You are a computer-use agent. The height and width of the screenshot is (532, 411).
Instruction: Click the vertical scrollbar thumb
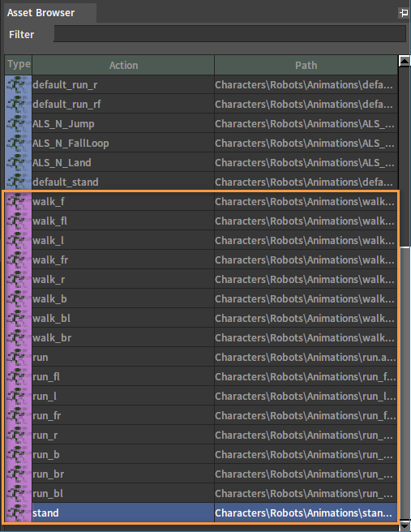tap(405, 383)
